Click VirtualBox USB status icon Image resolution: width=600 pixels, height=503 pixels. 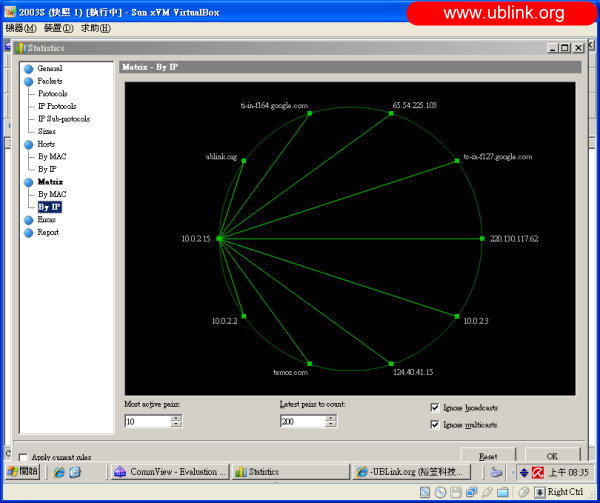pyautogui.click(x=487, y=492)
